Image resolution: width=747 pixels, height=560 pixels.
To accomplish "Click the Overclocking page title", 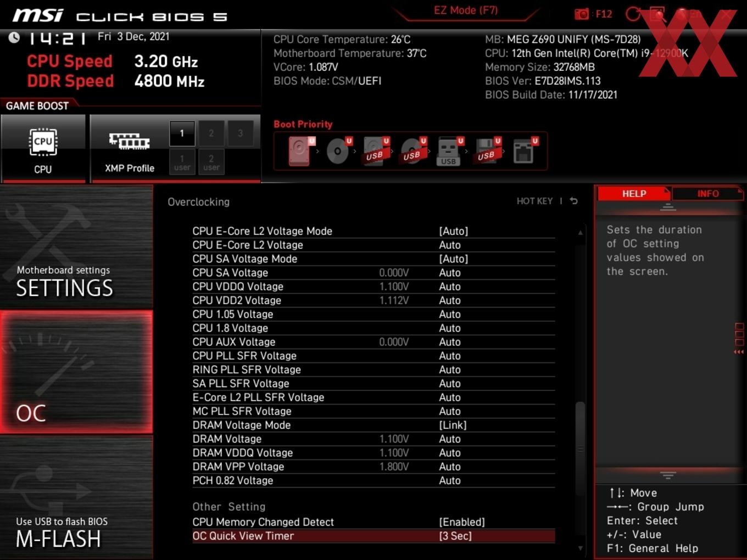I will [x=199, y=202].
